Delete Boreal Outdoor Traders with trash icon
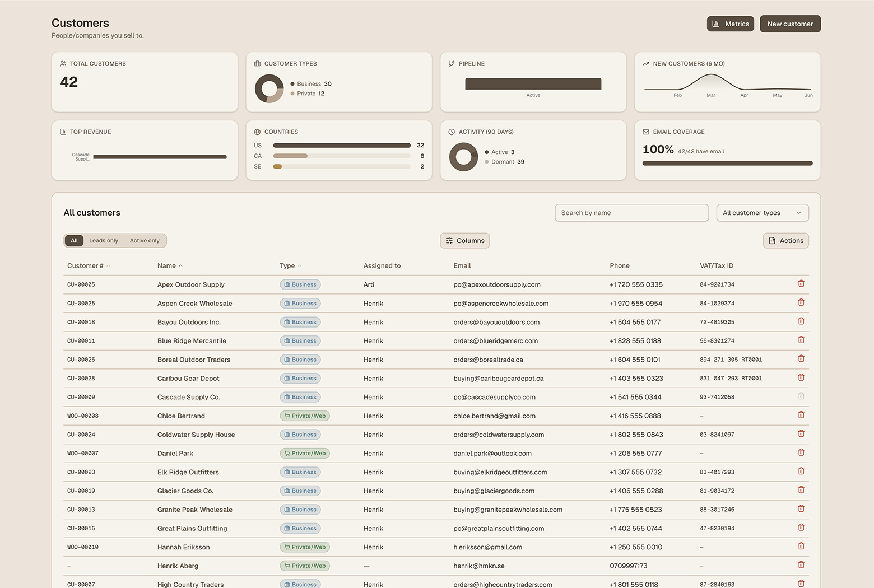The image size is (874, 588). click(801, 359)
